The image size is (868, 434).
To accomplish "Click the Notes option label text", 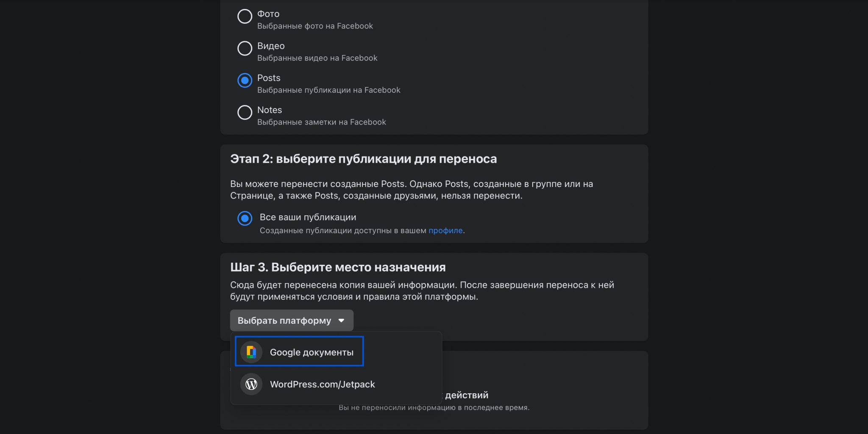I will (x=270, y=110).
